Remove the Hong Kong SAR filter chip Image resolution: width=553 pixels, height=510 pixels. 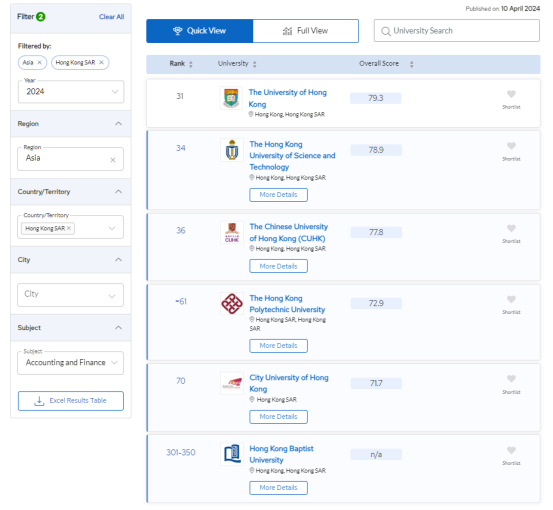[102, 62]
